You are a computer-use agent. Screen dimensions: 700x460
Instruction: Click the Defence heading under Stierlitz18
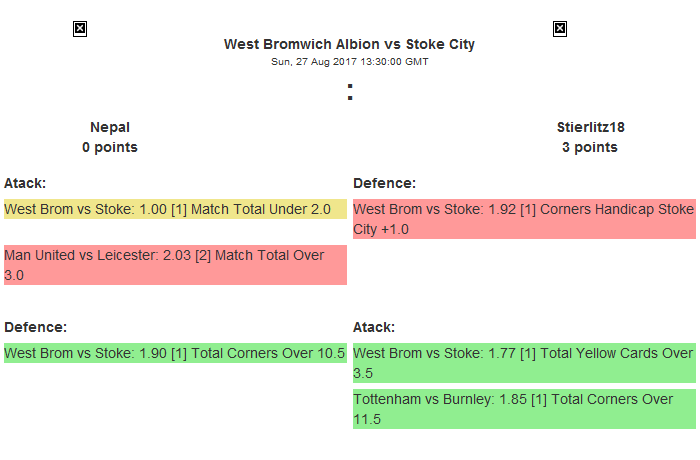[x=384, y=183]
